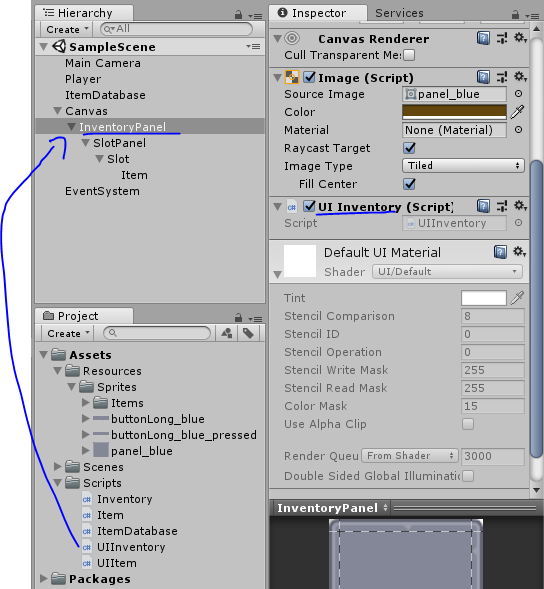Open Project panel options menu
Viewport: 544px width, 589px height.
[255, 319]
